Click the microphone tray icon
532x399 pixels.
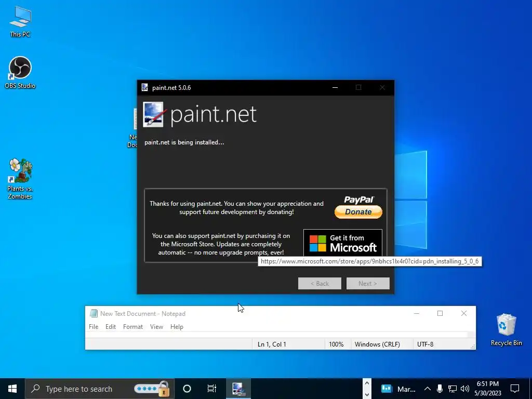click(x=440, y=389)
